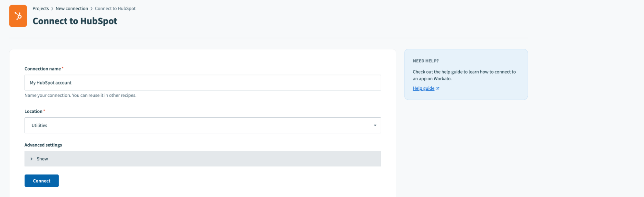This screenshot has height=197, width=644.
Task: Click the Connect to HubSpot breadcrumb text
Action: [x=115, y=9]
